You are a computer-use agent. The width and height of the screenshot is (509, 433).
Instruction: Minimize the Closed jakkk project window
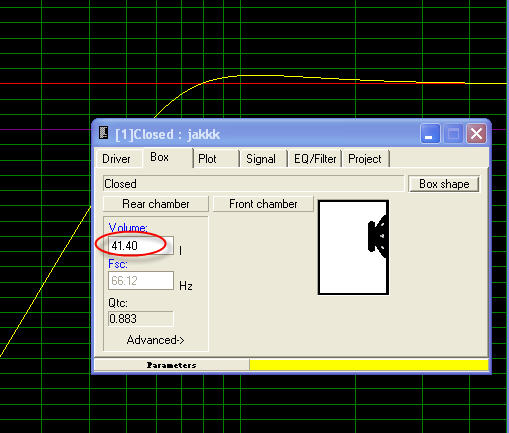pyautogui.click(x=430, y=134)
